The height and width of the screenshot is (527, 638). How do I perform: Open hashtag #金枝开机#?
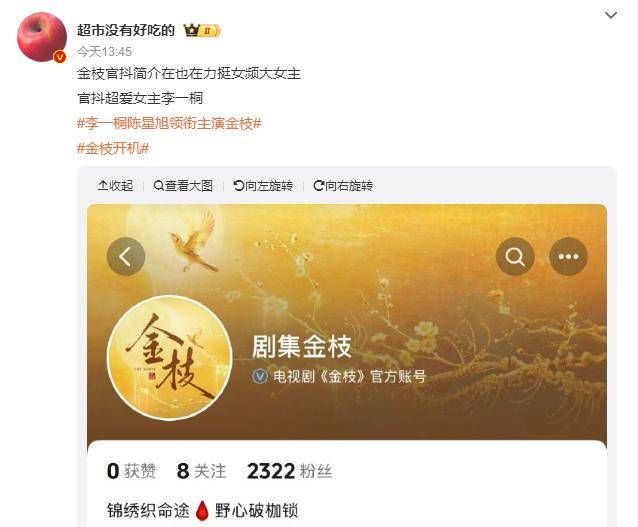pos(113,148)
